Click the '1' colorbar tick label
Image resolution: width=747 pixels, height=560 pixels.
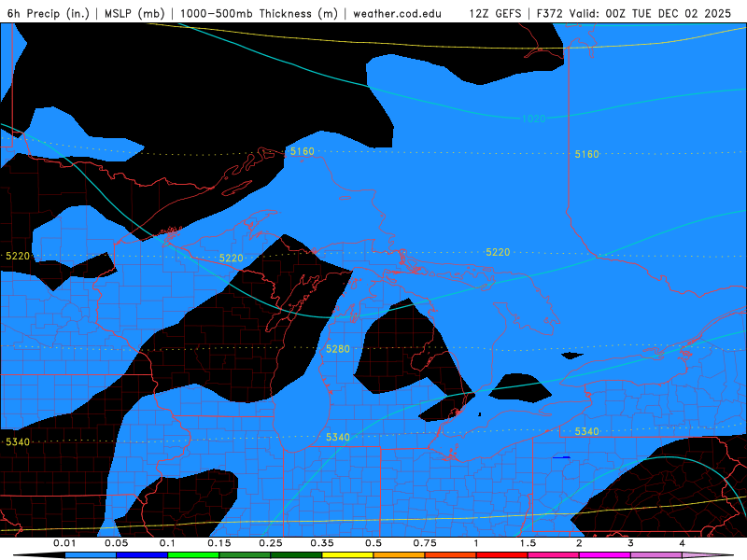coord(476,543)
